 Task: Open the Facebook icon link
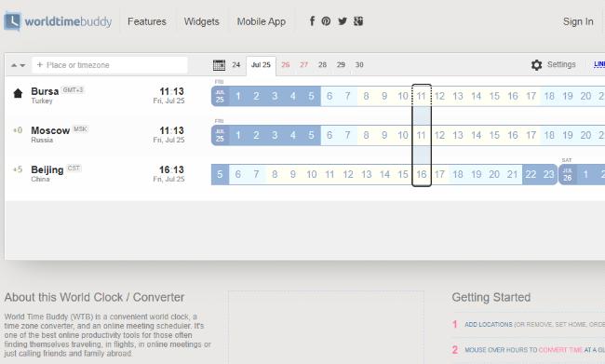312,20
